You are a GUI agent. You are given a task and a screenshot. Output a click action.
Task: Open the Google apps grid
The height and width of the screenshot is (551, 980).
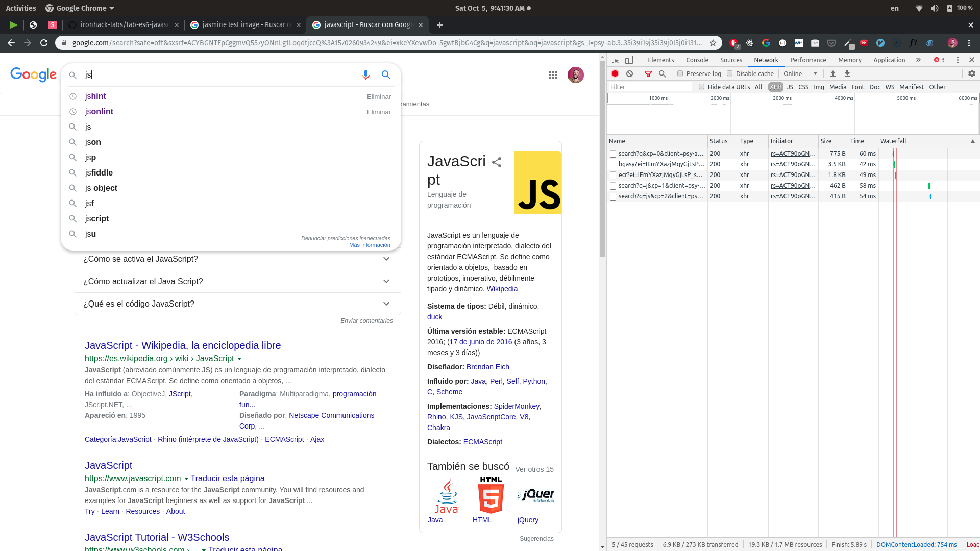coord(553,75)
